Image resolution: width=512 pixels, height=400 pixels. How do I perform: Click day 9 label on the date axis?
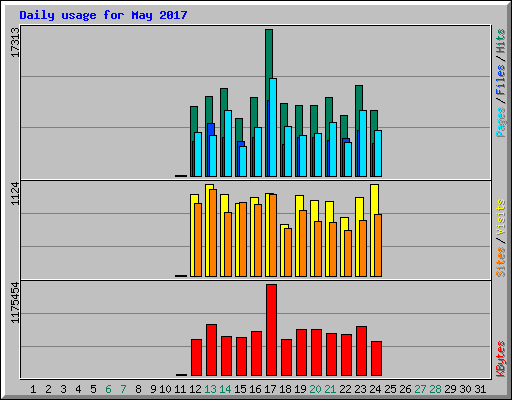tap(153, 389)
